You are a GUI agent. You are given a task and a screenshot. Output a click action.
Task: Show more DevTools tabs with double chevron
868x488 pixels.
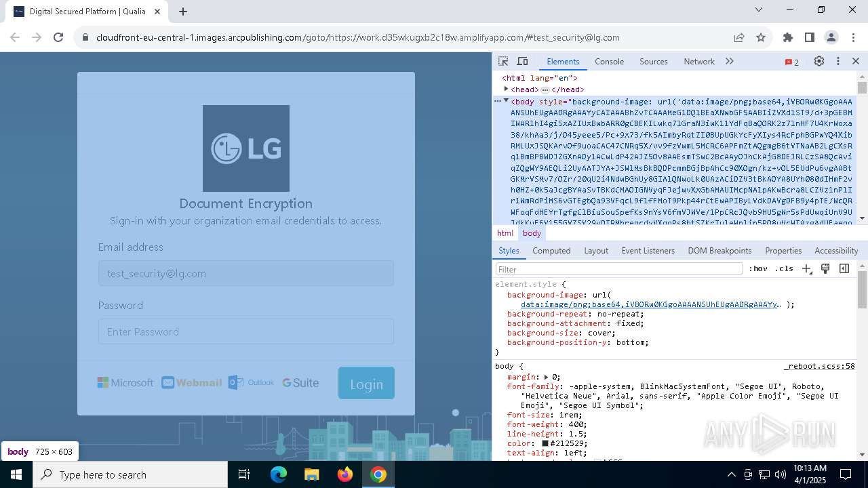tap(730, 61)
